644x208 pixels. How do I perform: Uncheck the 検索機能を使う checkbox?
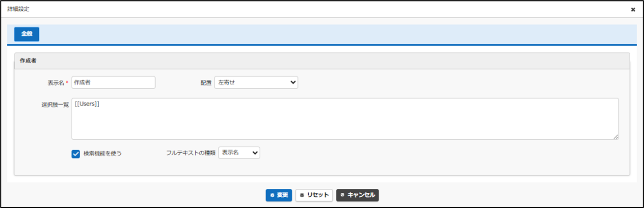click(x=76, y=154)
